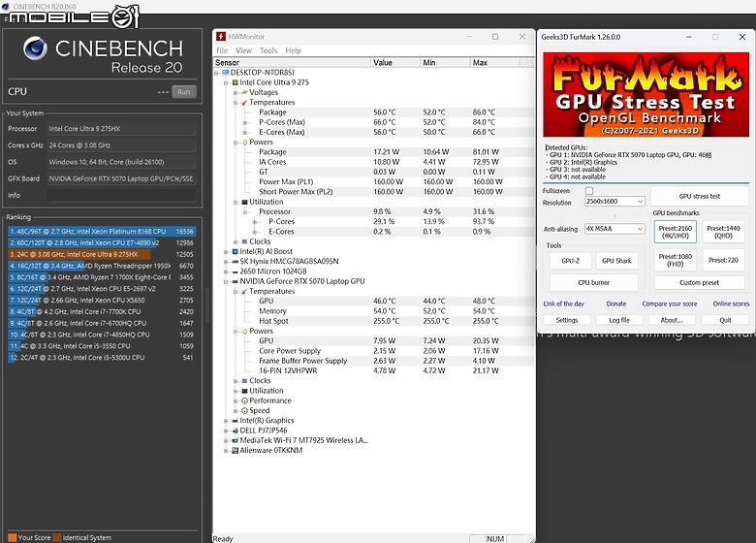Click the SK Hynix memory module icon
Screen dimensions: 756x543
[236, 262]
